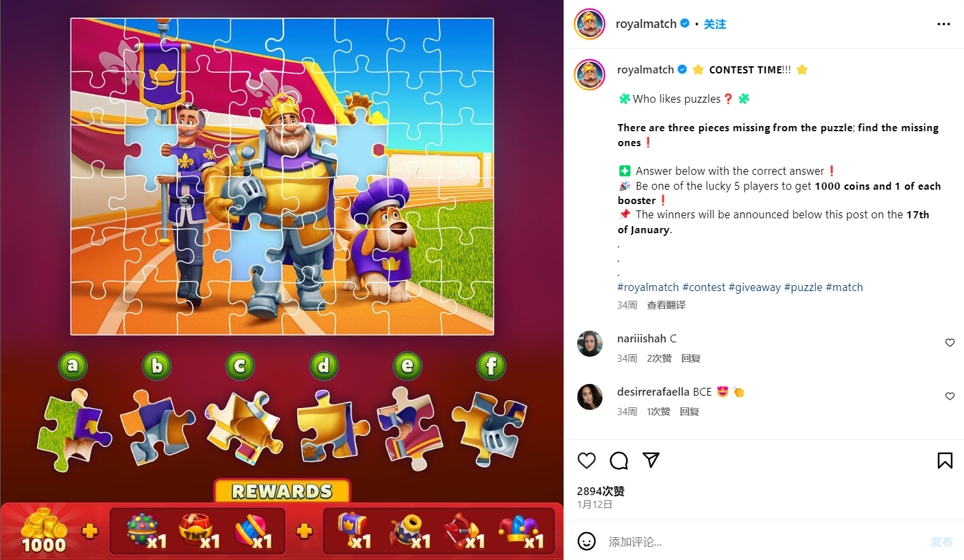Share post via paper plane icon

click(651, 460)
